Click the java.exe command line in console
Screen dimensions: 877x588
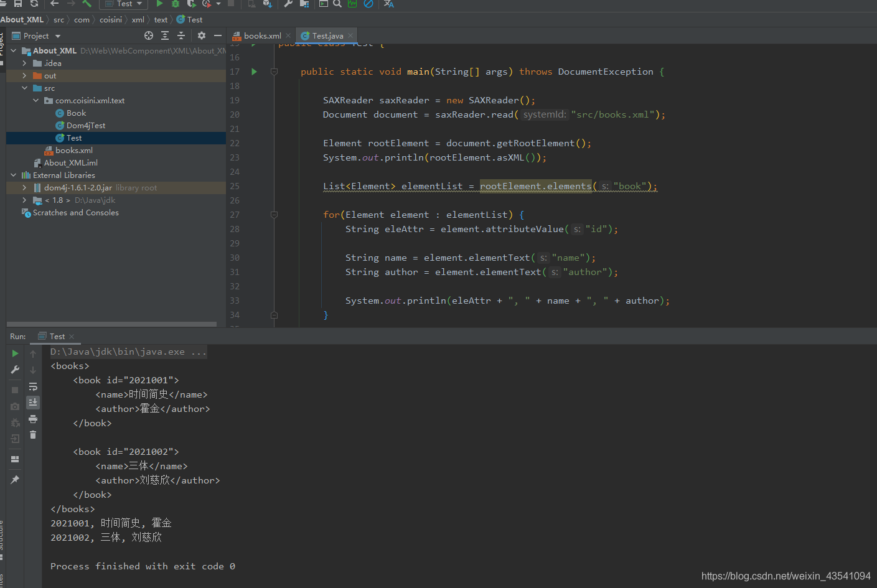pyautogui.click(x=128, y=352)
